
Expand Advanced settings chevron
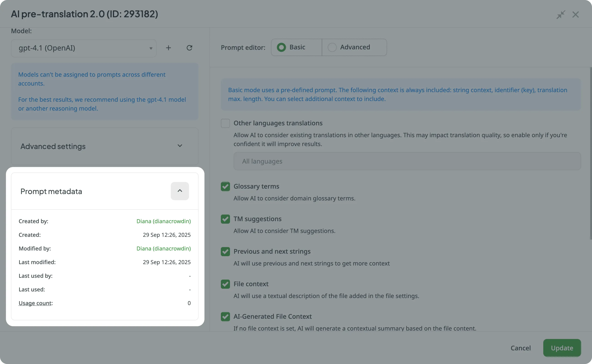(180, 146)
